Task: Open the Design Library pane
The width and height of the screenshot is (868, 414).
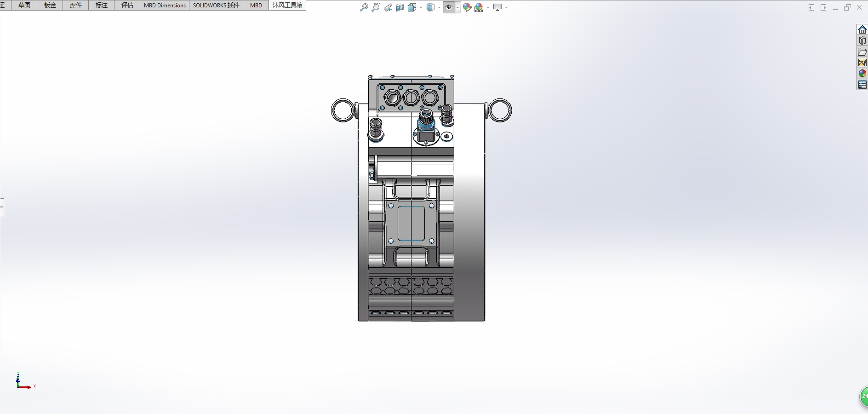Action: [862, 40]
